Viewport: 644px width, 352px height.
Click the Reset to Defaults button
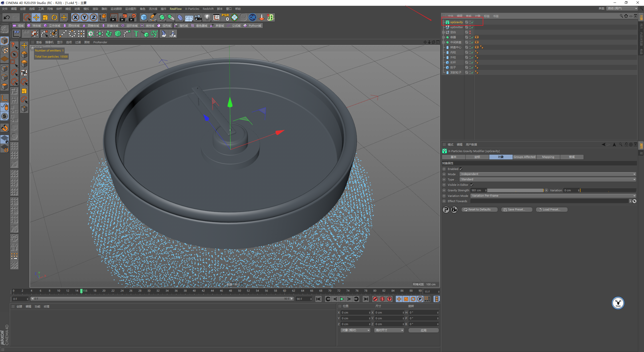pyautogui.click(x=479, y=209)
